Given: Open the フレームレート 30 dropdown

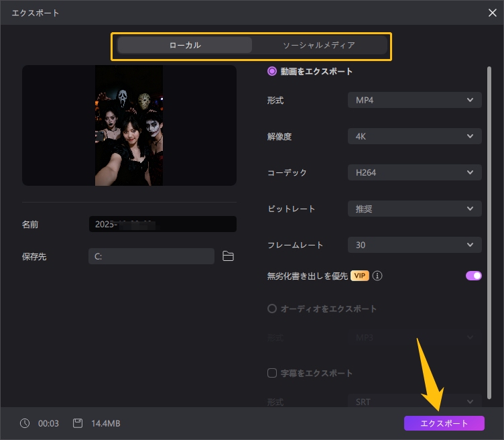Looking at the screenshot, I should pos(414,245).
